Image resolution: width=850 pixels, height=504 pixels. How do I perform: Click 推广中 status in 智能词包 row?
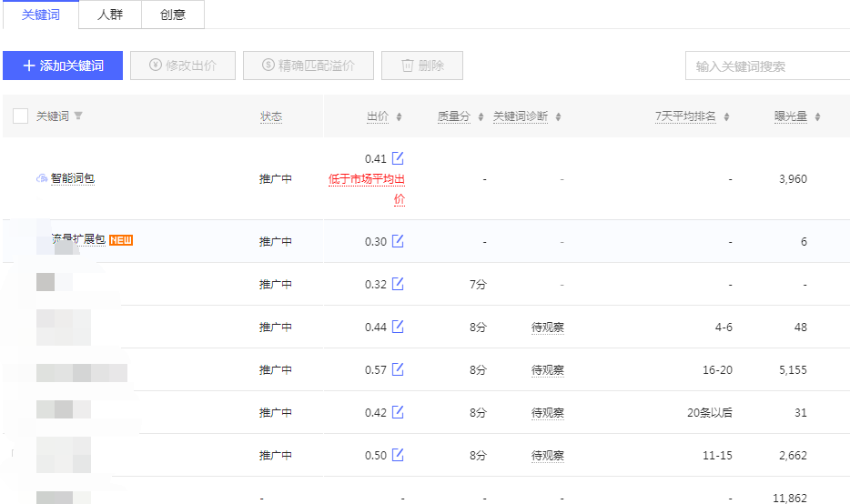[x=276, y=179]
